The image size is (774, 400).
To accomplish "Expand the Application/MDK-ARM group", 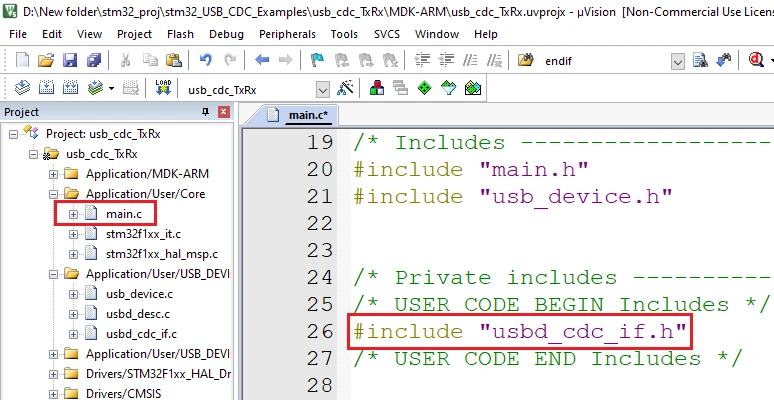I will coord(53,174).
